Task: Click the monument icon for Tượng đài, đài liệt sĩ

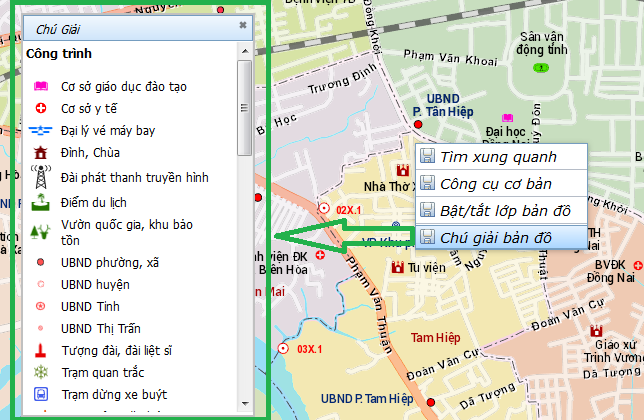Action: [41, 350]
